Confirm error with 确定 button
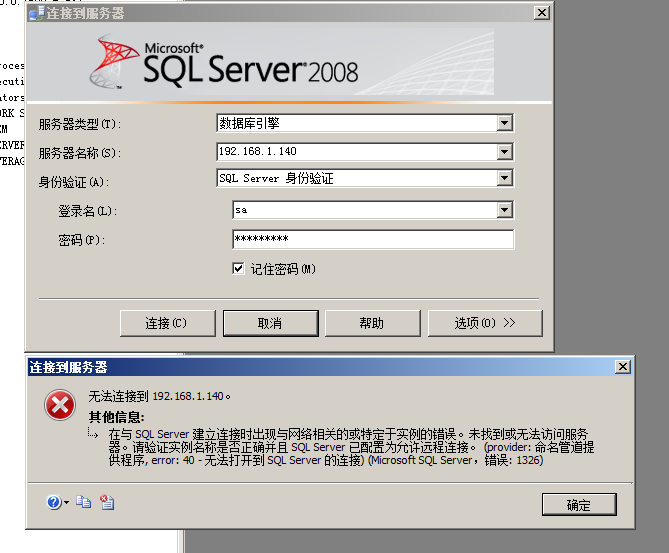 tap(579, 505)
